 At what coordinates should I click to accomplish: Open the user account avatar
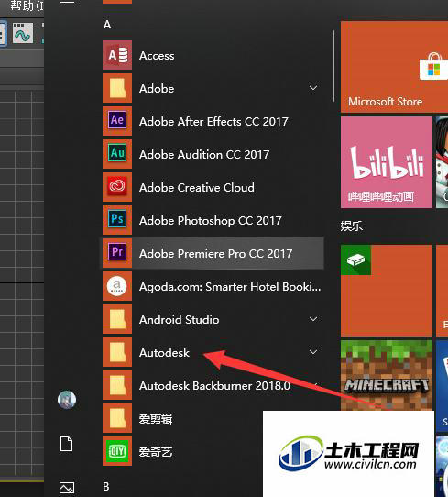point(67,400)
